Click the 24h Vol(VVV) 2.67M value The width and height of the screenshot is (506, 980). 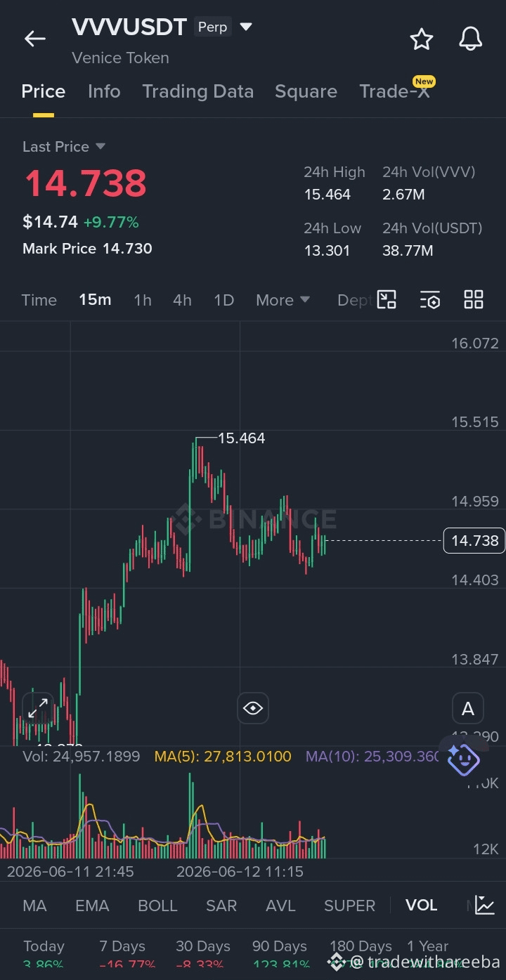403,195
